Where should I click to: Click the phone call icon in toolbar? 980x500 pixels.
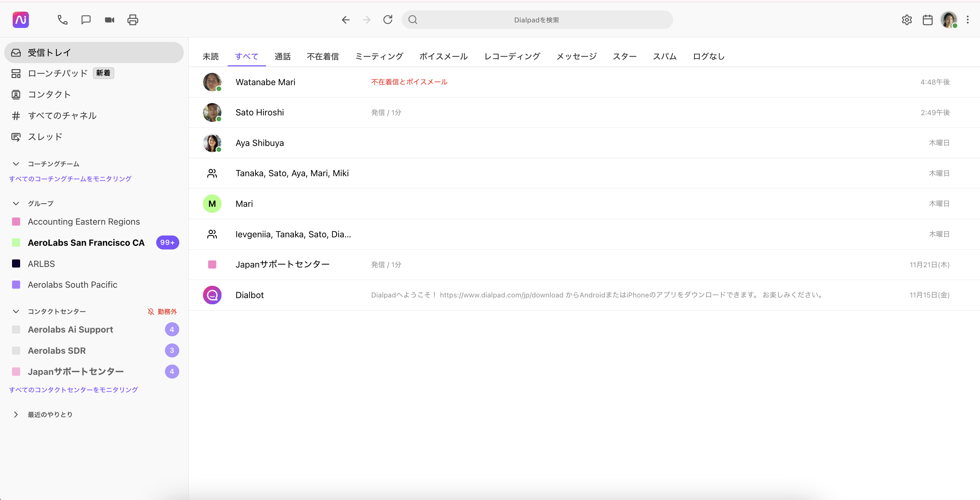(x=62, y=20)
